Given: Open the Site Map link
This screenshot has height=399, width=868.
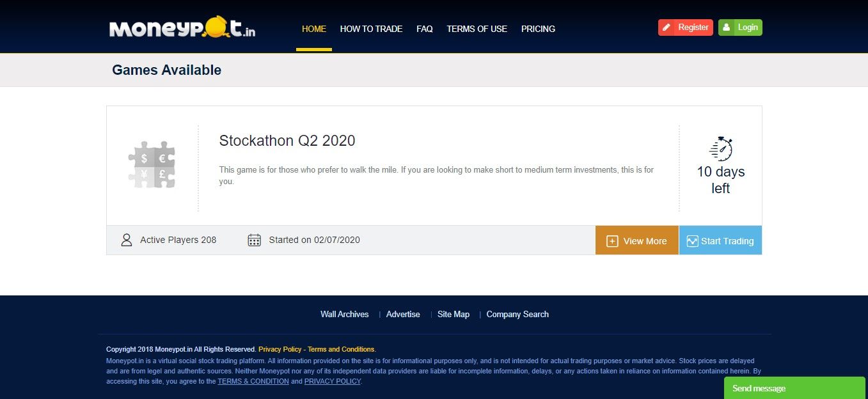Looking at the screenshot, I should coord(453,314).
